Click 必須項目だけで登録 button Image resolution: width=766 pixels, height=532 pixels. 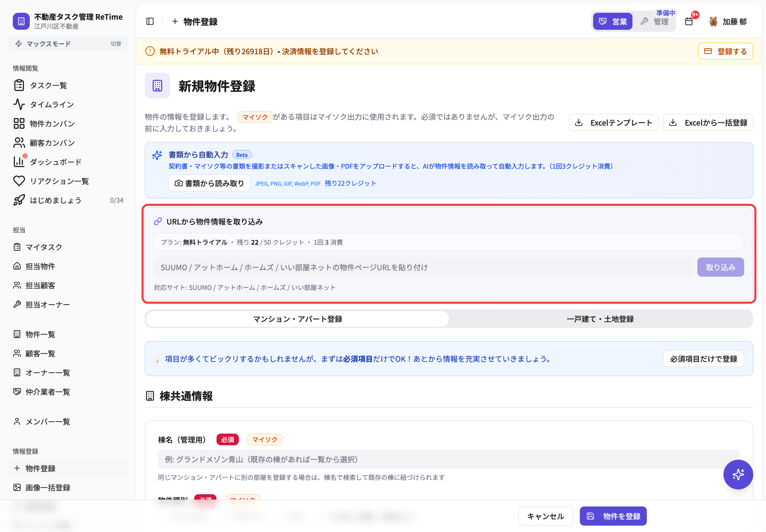click(703, 359)
